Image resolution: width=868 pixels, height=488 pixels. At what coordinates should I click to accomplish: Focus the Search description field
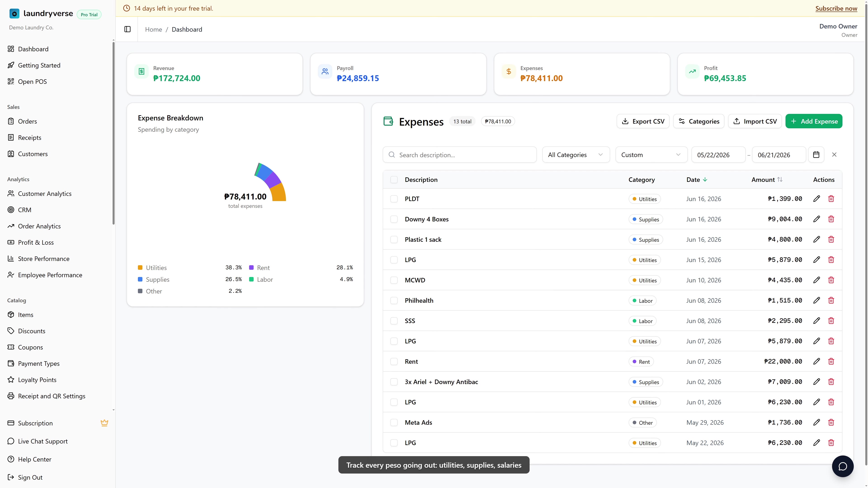click(x=460, y=155)
